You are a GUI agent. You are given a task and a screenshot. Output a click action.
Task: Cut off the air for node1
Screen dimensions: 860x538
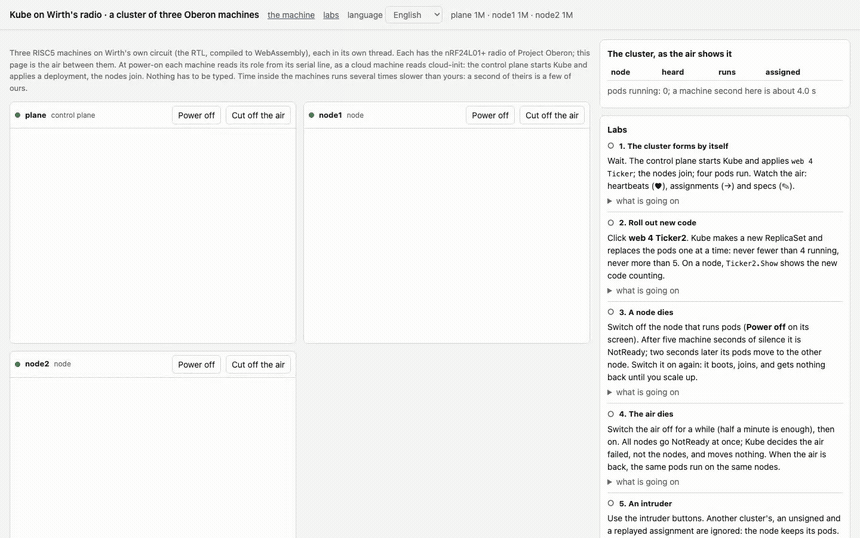(552, 115)
